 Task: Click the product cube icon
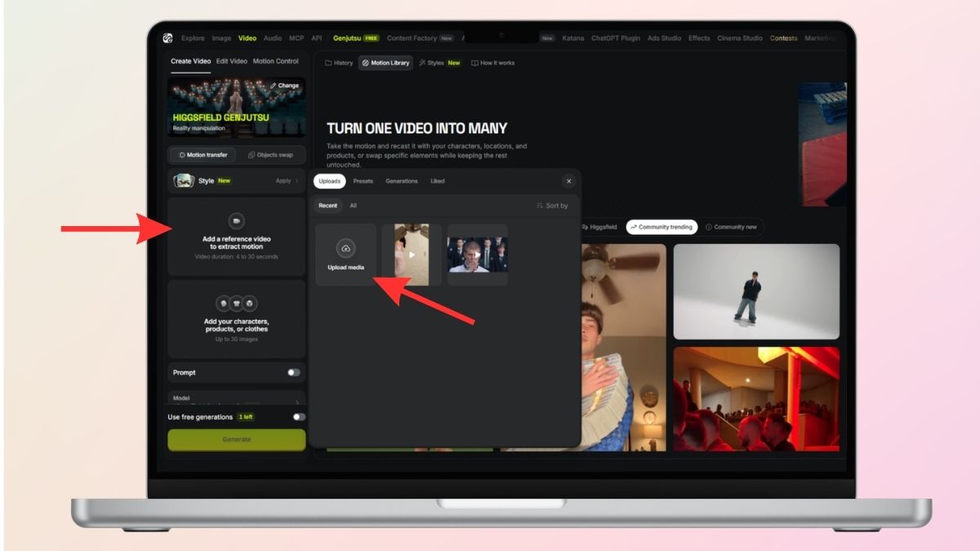(251, 304)
